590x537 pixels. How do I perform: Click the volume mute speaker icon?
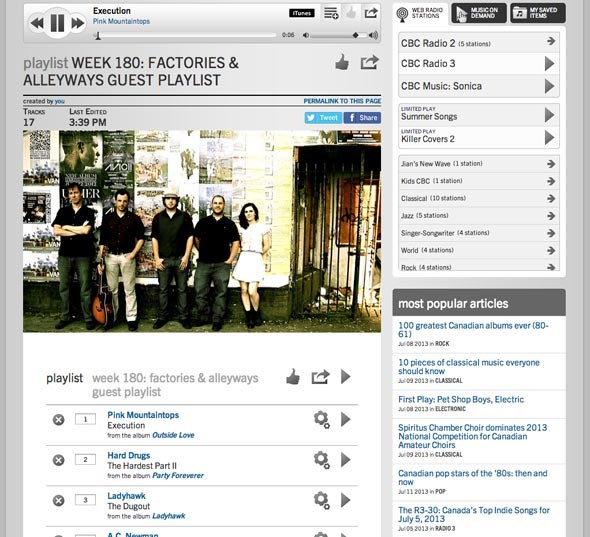pos(306,35)
